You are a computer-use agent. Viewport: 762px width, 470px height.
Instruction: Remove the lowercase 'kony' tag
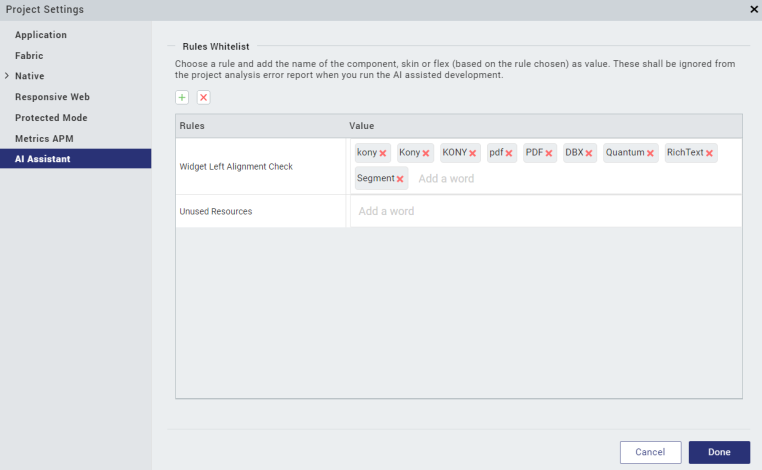click(x=383, y=153)
